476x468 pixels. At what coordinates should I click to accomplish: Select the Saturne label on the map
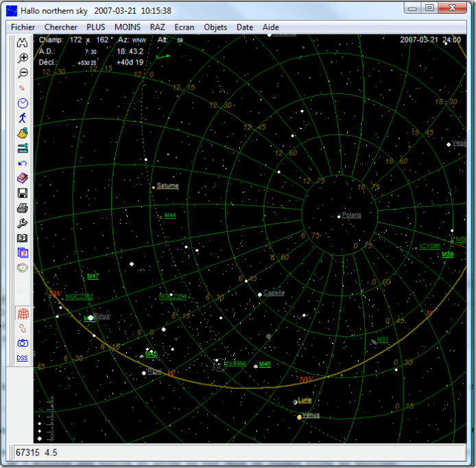click(167, 185)
